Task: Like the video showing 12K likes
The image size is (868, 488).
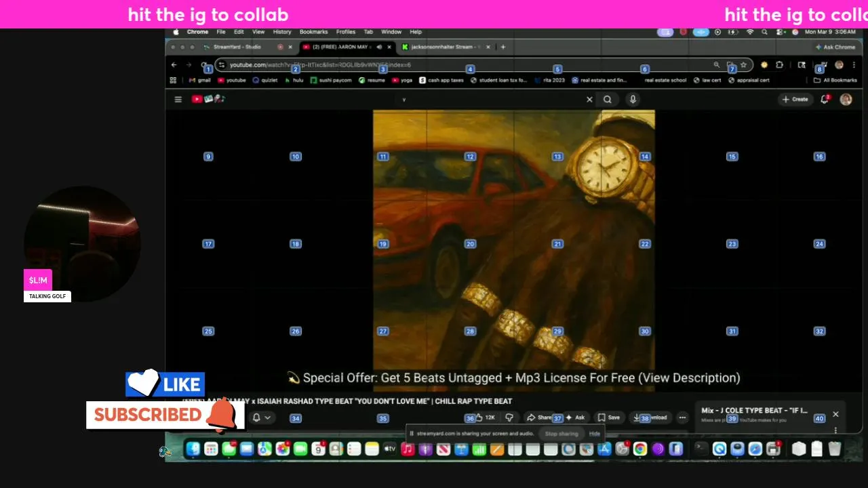Action: (x=485, y=418)
